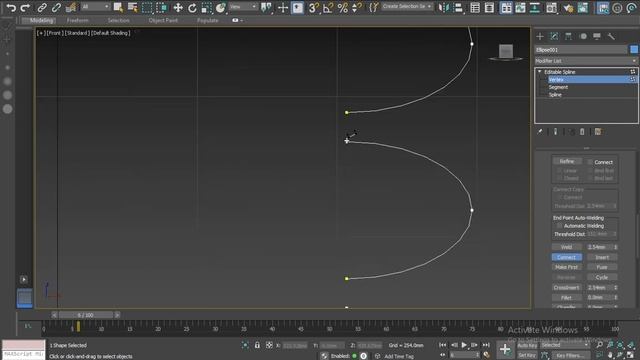The height and width of the screenshot is (360, 640).
Task: Activate the Select Object tool
Action: (x=118, y=7)
